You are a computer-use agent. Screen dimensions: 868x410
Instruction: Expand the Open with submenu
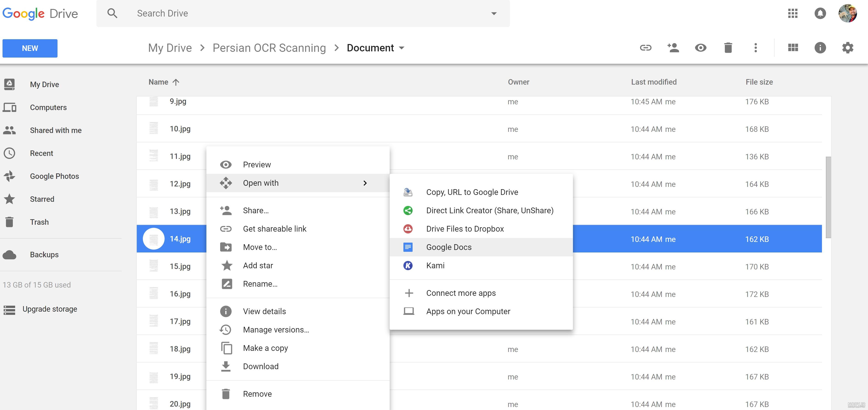298,183
